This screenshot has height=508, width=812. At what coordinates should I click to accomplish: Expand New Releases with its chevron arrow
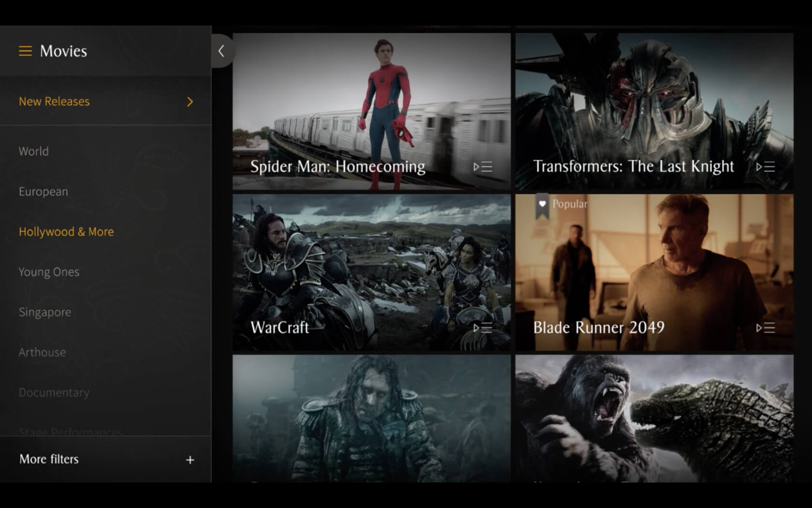pos(190,102)
